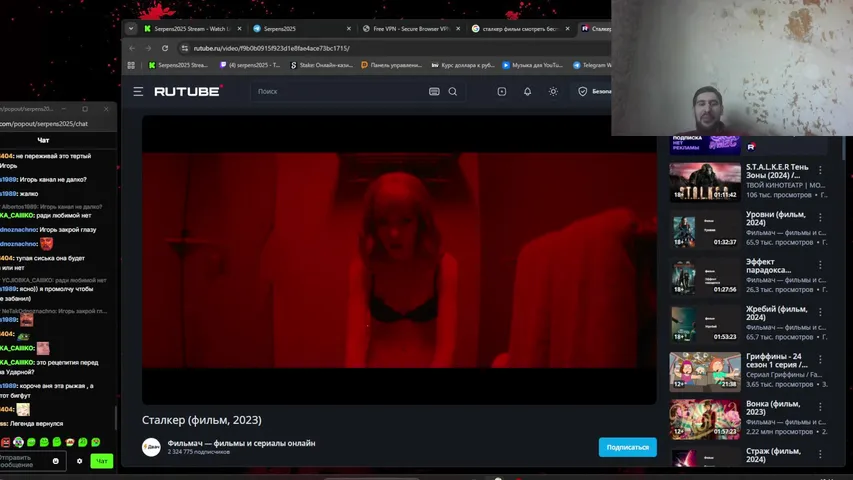Toggle the safe mode shield button

[583, 91]
